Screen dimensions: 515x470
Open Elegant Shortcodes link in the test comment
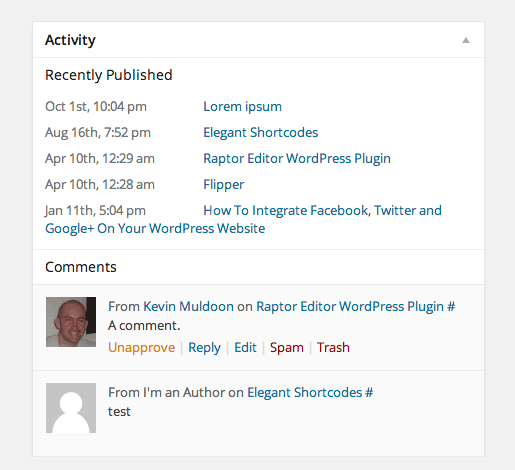pos(304,393)
